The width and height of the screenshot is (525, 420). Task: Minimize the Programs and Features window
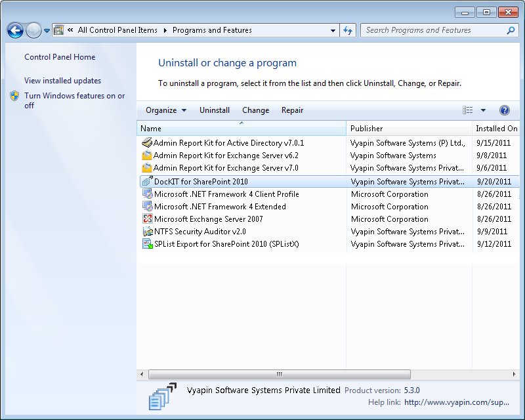coord(465,12)
